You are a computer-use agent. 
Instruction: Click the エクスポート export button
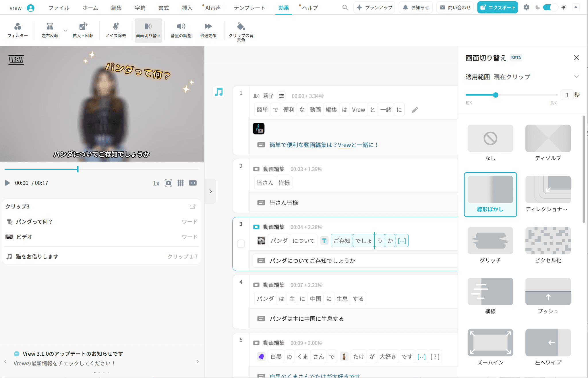[497, 7]
